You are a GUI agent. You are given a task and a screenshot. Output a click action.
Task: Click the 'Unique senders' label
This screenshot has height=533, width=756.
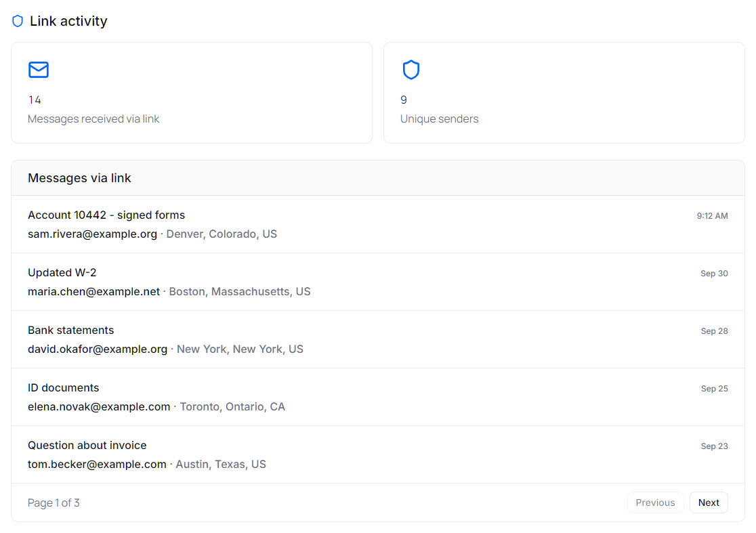pos(439,119)
